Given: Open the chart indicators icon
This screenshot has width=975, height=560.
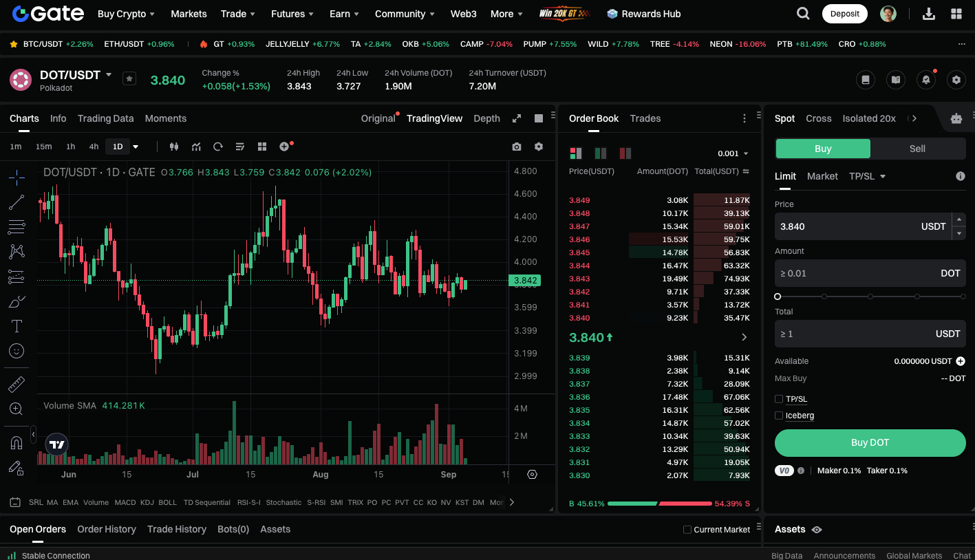Looking at the screenshot, I should click(x=196, y=147).
